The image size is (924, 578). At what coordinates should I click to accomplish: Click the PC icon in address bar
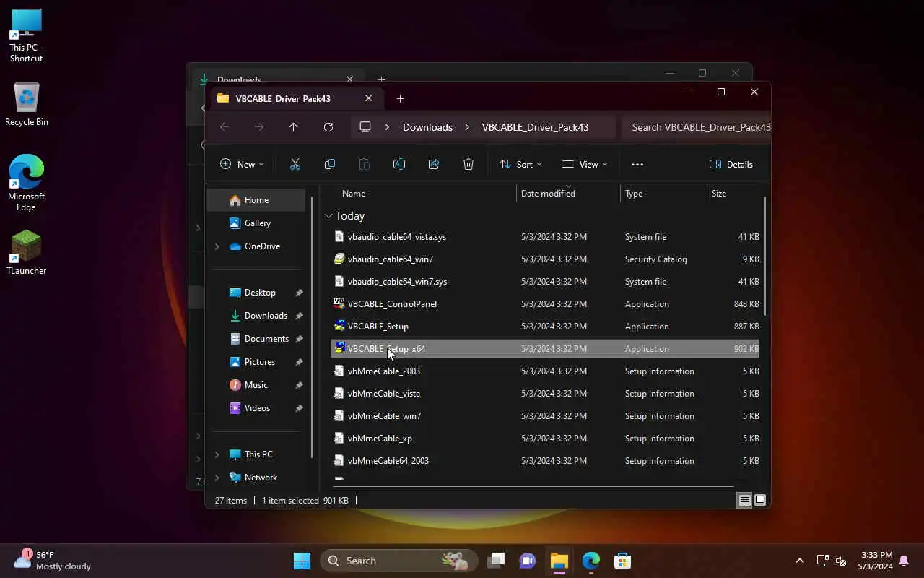pyautogui.click(x=365, y=127)
